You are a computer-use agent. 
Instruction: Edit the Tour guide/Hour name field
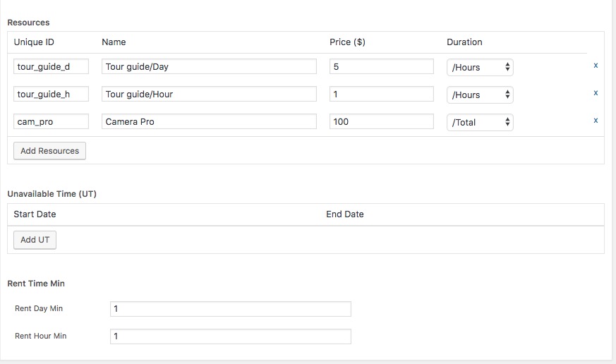tap(209, 94)
